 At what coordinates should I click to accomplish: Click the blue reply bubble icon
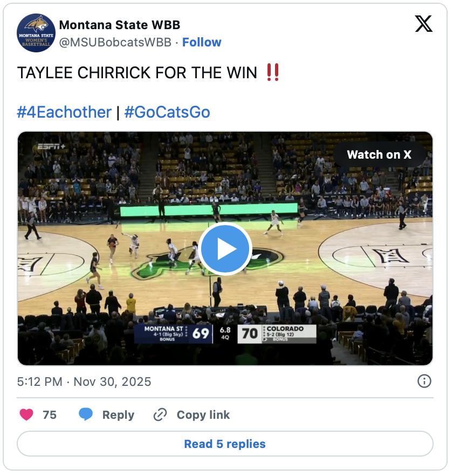(86, 414)
